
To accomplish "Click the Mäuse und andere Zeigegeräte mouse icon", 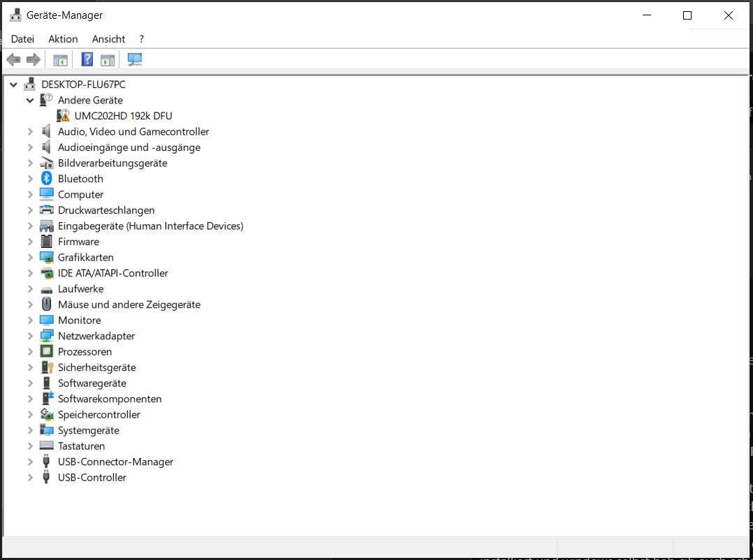I will [x=47, y=304].
